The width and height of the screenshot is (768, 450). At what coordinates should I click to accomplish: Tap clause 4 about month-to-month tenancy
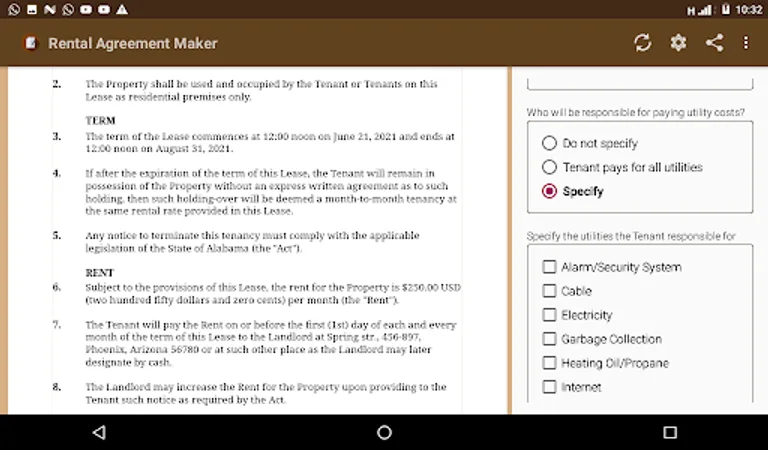[271, 192]
